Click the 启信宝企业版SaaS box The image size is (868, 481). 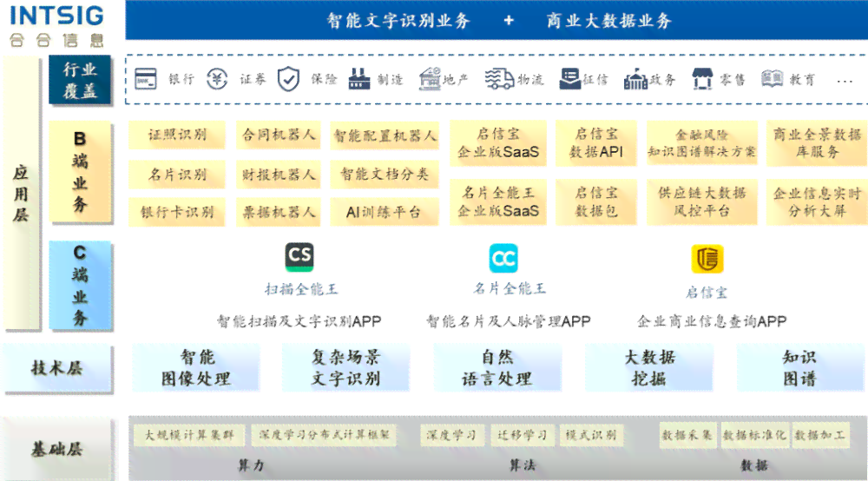(x=498, y=142)
